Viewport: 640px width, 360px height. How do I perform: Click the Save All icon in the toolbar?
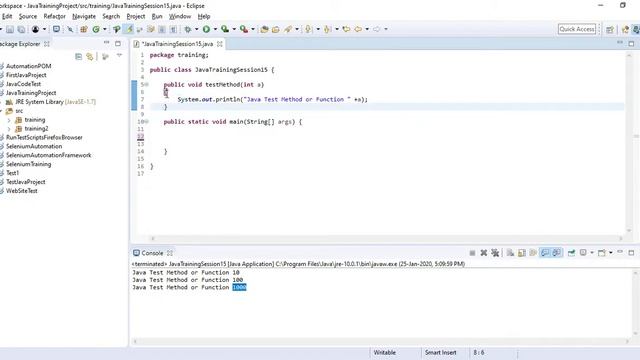coord(21,29)
